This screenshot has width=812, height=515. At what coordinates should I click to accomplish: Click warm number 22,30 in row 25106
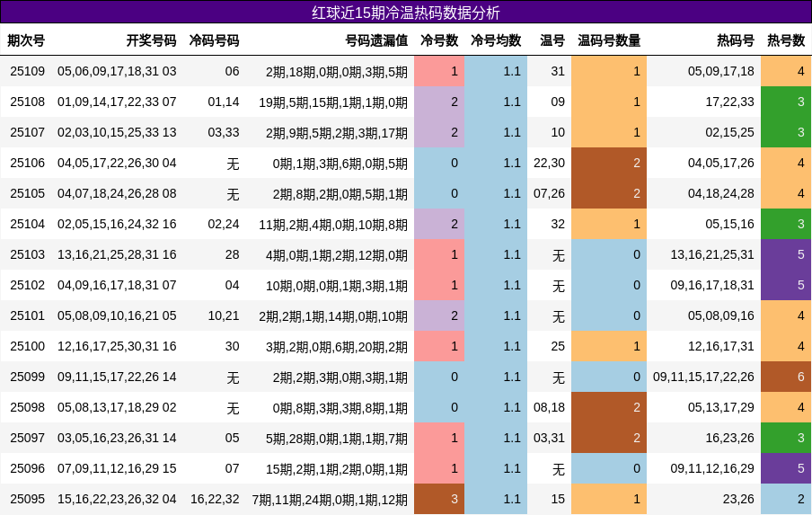pos(549,163)
